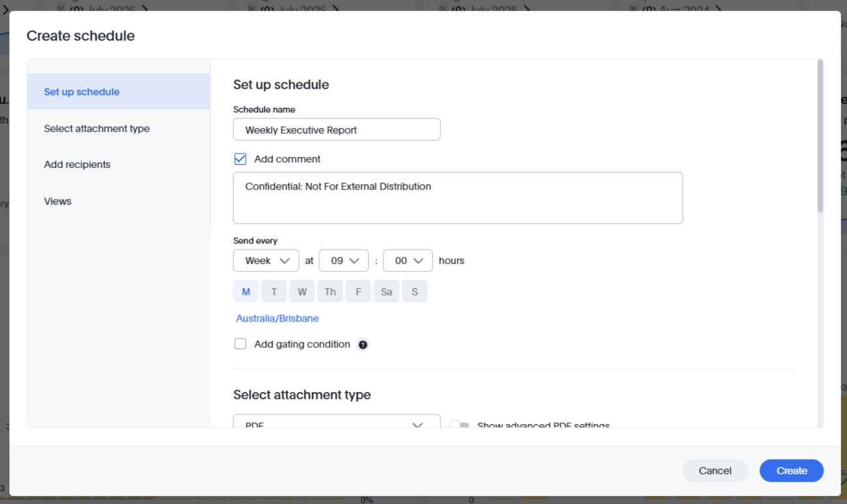This screenshot has width=847, height=504.
Task: Expand the 09 hour dropdown
Action: click(344, 260)
